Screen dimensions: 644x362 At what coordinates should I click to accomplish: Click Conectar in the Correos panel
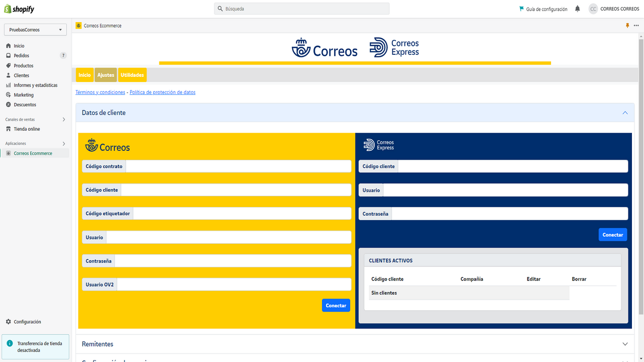(x=336, y=305)
